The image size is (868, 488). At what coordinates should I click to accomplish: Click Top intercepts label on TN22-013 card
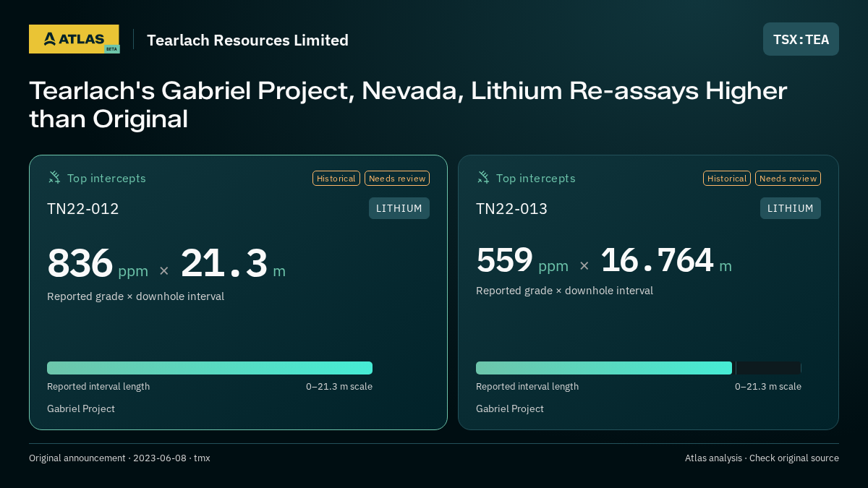pyautogui.click(x=536, y=179)
